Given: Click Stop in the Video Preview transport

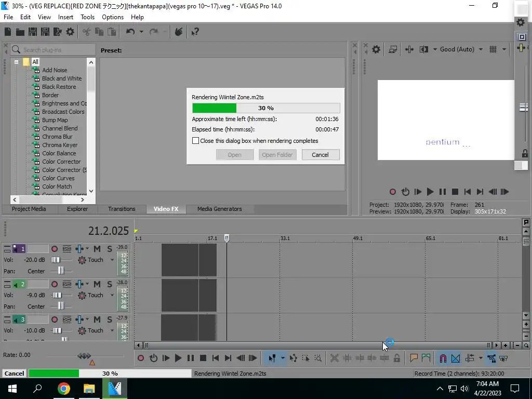Looking at the screenshot, I should 455,192.
